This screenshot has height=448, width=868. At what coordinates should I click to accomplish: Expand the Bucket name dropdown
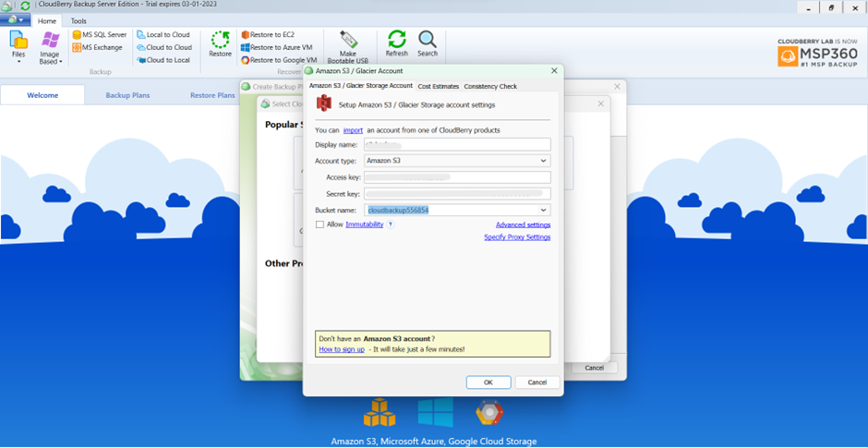point(543,211)
